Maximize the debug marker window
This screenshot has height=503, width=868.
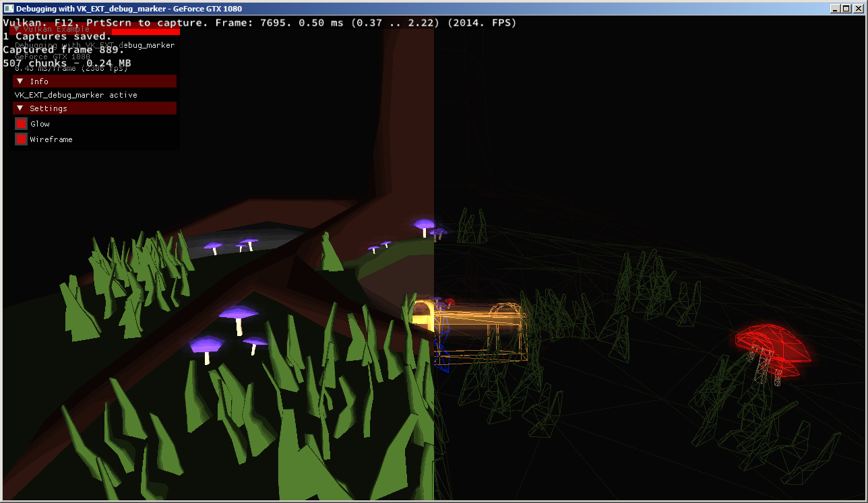tap(846, 9)
